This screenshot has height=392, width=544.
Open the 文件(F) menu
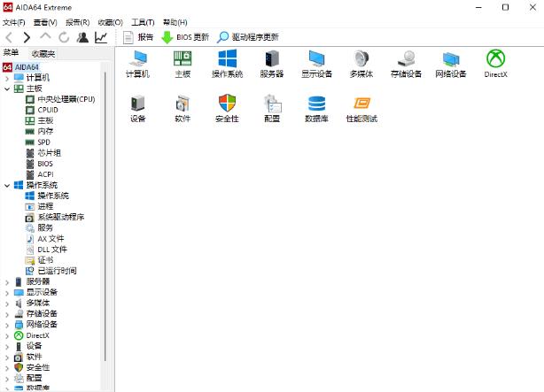(x=14, y=22)
